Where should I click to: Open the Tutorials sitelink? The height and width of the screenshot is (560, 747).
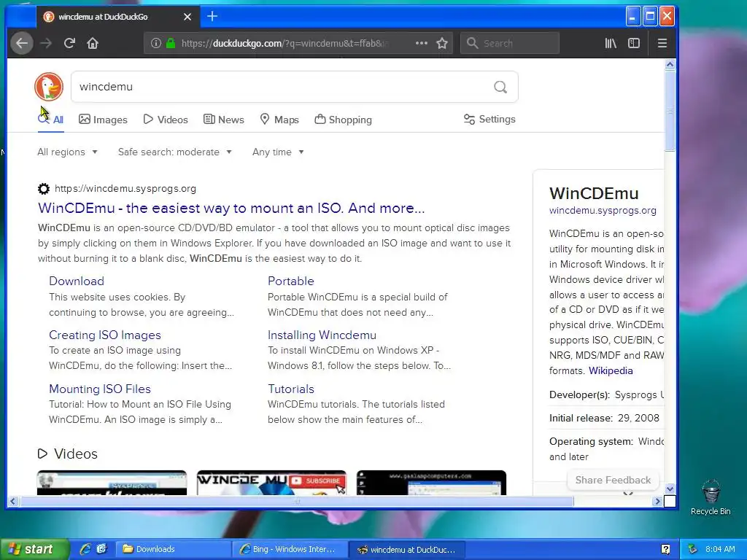[x=290, y=389]
